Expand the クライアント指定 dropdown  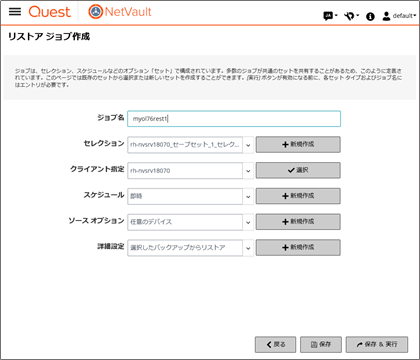pyautogui.click(x=248, y=171)
